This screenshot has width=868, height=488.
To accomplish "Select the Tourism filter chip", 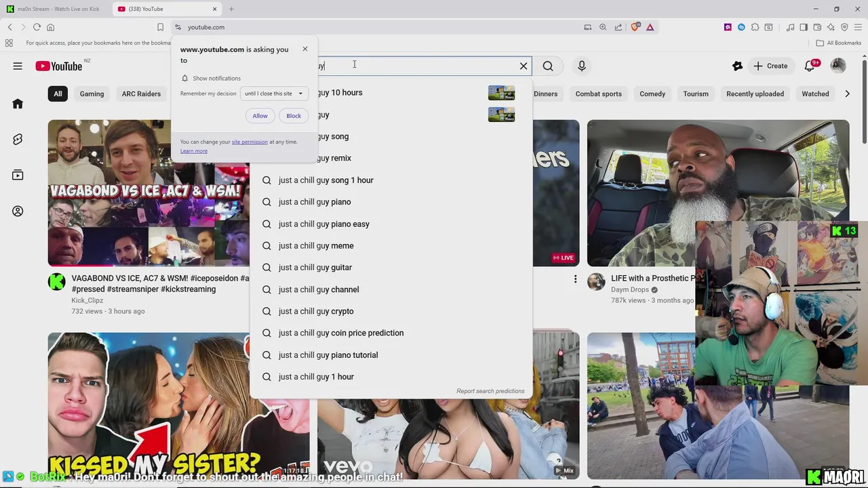I will (x=696, y=94).
